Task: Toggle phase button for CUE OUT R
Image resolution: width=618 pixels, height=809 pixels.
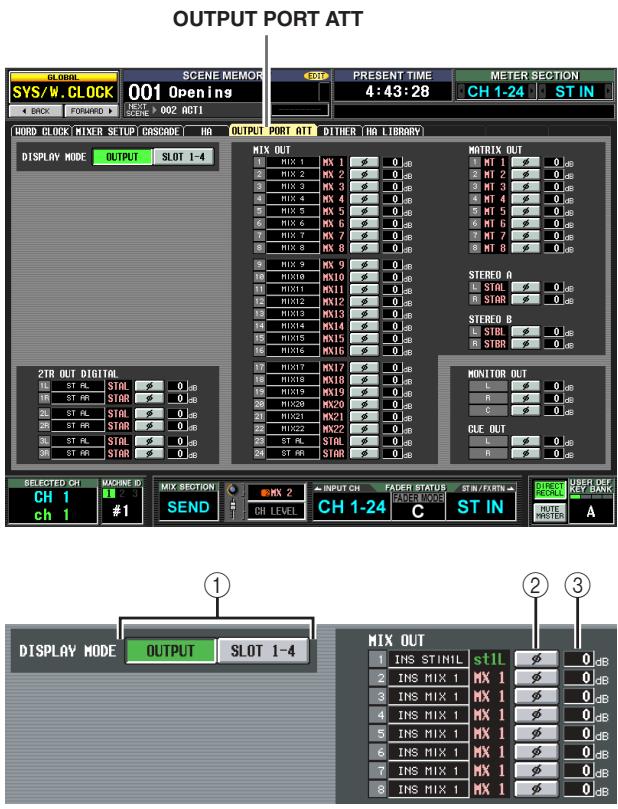Action: point(526,454)
